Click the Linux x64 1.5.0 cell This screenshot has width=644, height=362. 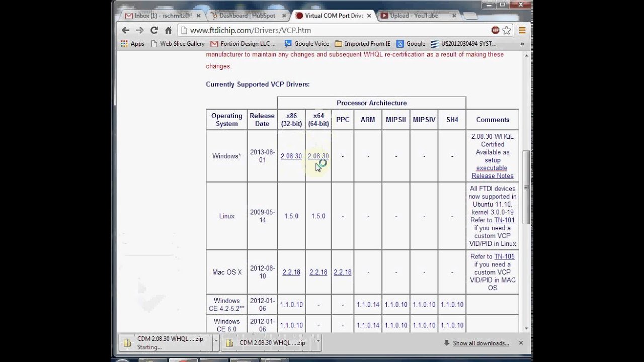click(x=318, y=216)
